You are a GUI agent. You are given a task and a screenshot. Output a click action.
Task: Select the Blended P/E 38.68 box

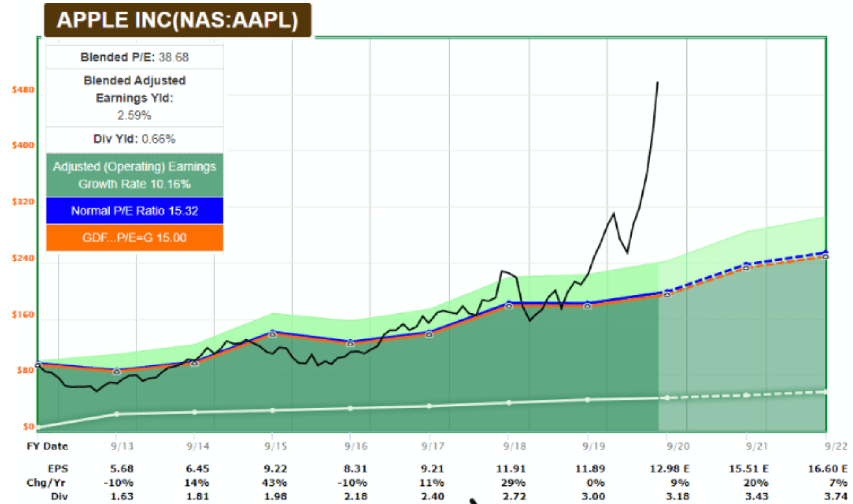(134, 57)
